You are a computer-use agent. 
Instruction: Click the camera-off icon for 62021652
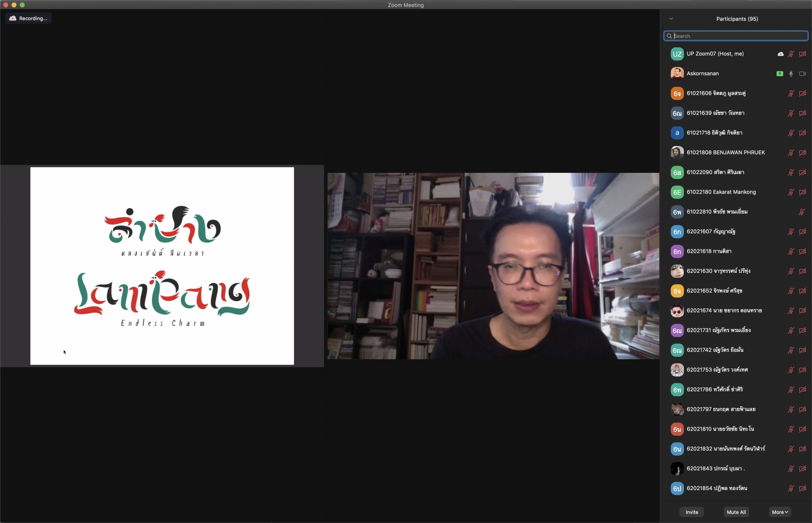point(802,291)
